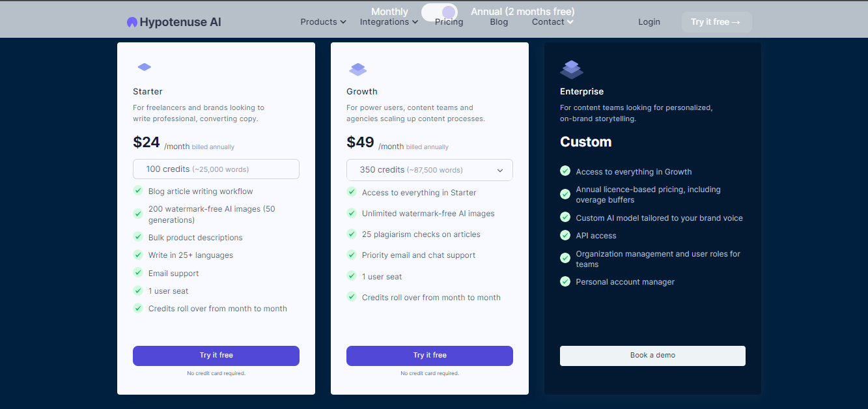Click checkmark beside Unlimited watermark-free AI images
This screenshot has height=409, width=868.
pos(352,213)
